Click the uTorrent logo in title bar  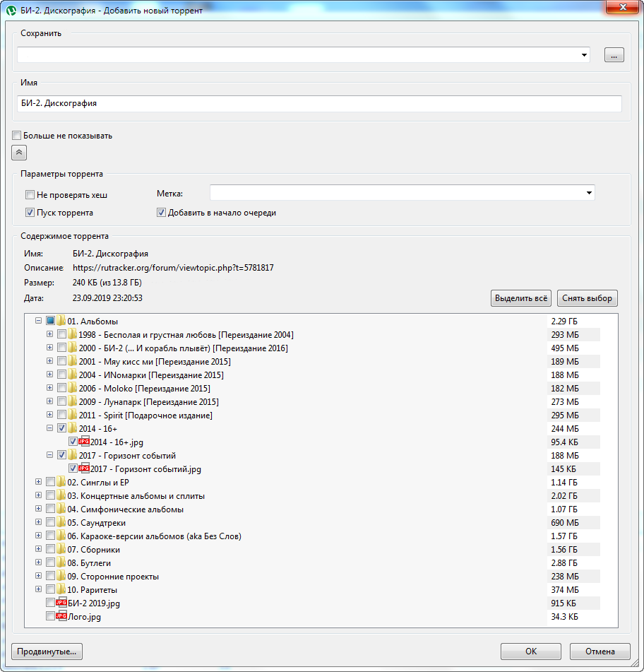click(11, 10)
